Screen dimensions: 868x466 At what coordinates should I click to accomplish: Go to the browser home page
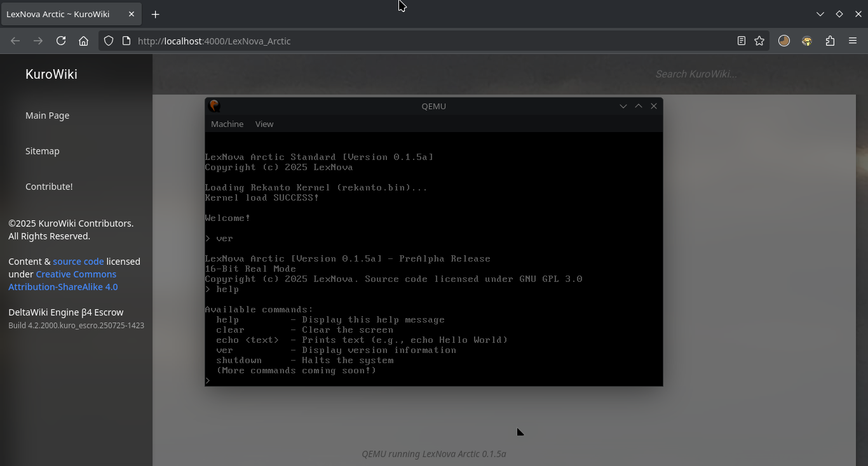click(x=84, y=41)
